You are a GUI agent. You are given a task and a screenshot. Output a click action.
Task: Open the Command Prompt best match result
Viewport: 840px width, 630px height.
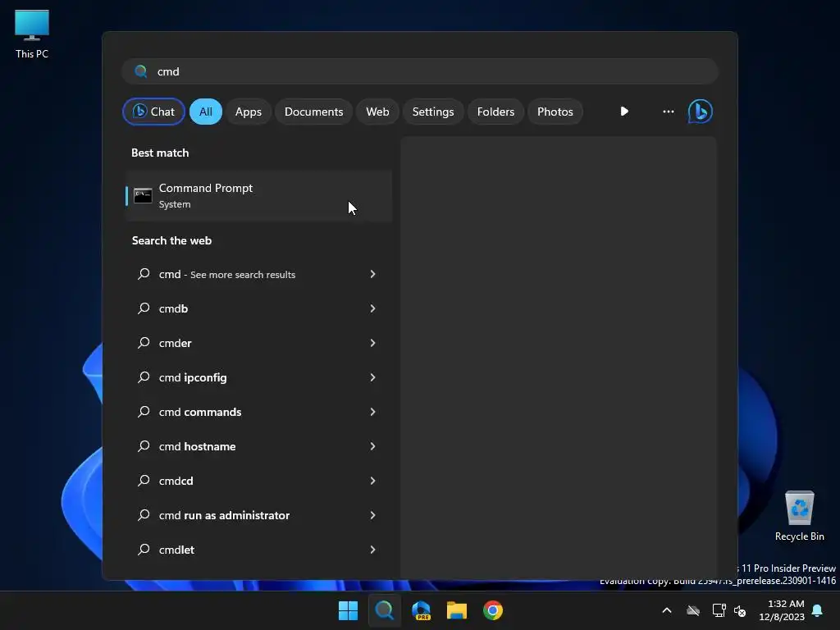pos(258,196)
